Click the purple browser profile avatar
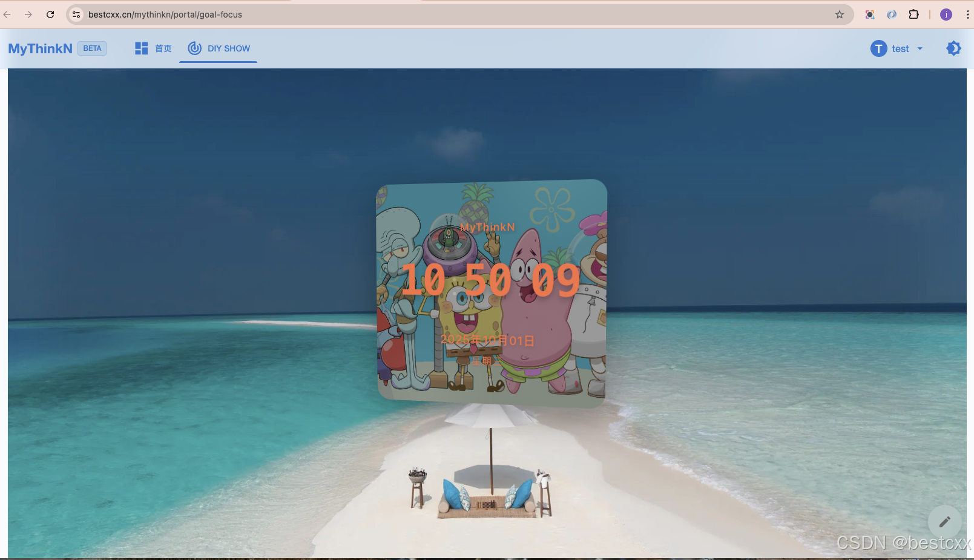Viewport: 974px width, 560px height. 946,15
